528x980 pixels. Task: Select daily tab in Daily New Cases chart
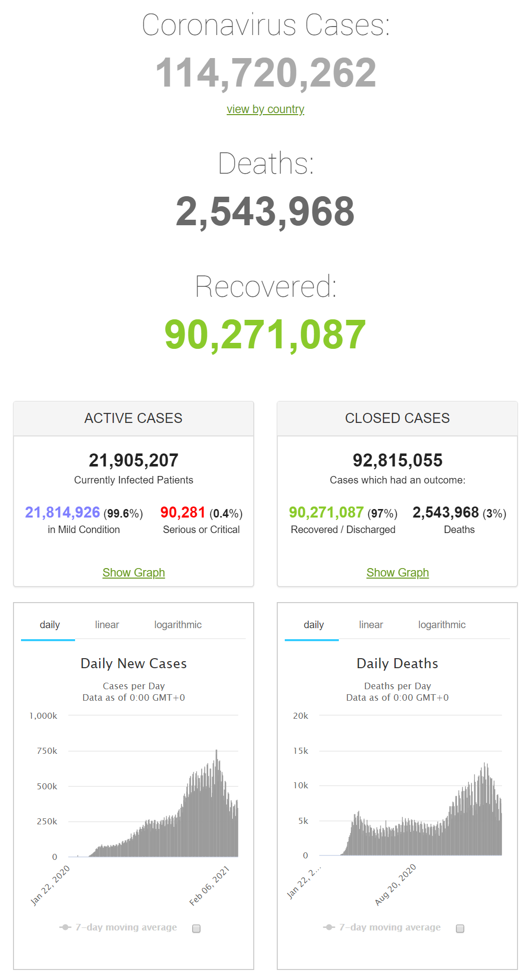click(50, 625)
